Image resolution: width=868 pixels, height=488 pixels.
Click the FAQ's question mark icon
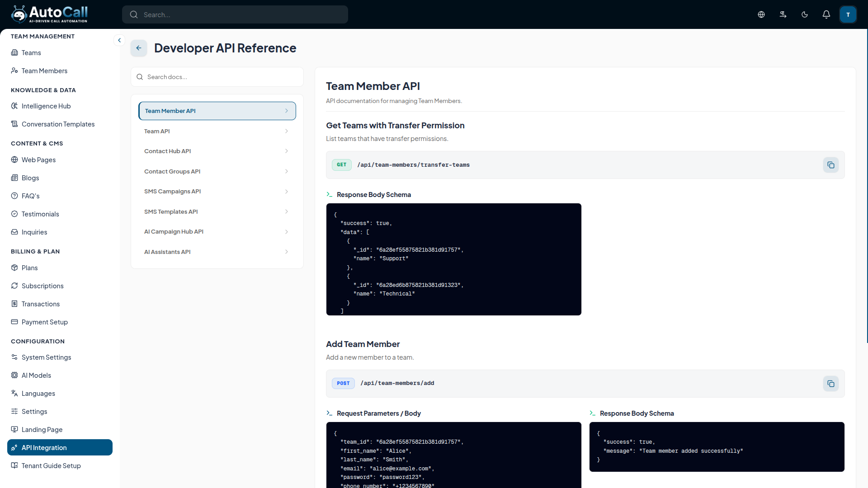pos(14,196)
